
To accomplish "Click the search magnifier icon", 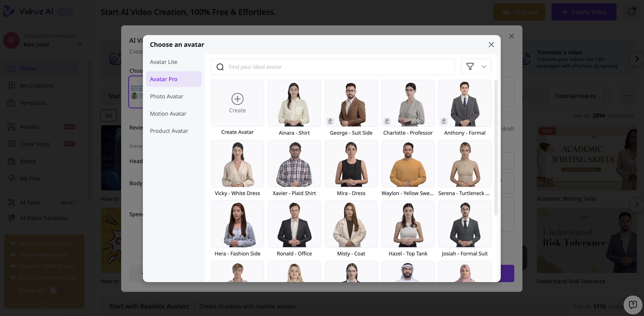I will (220, 67).
